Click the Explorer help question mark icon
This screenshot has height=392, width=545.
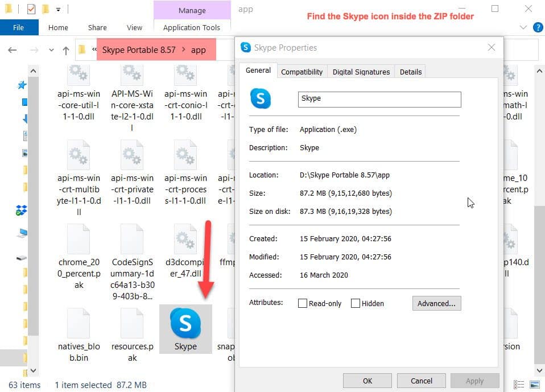point(538,27)
